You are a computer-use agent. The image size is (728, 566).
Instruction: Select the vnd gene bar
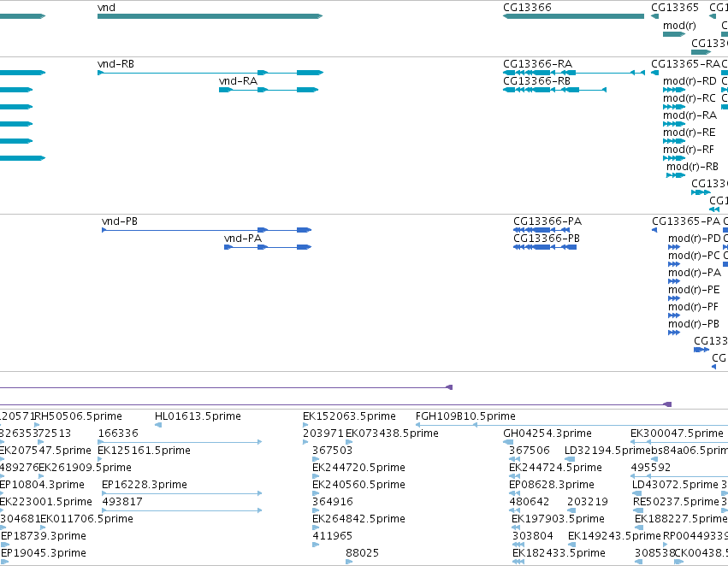(210, 16)
